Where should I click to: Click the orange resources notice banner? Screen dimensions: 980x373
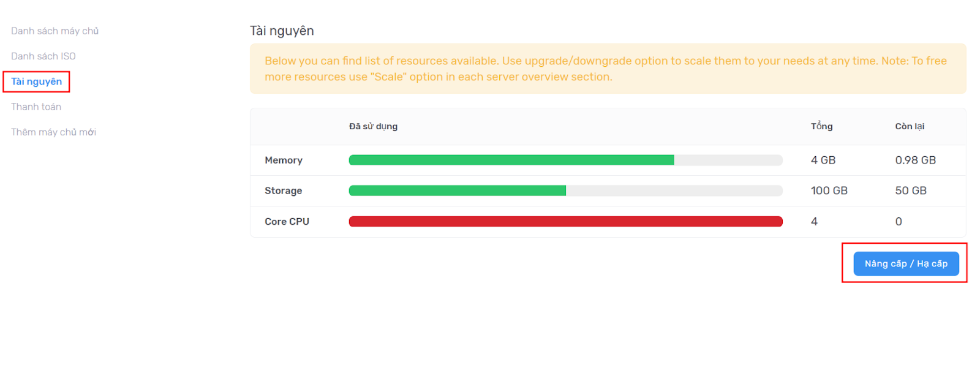[x=608, y=69]
